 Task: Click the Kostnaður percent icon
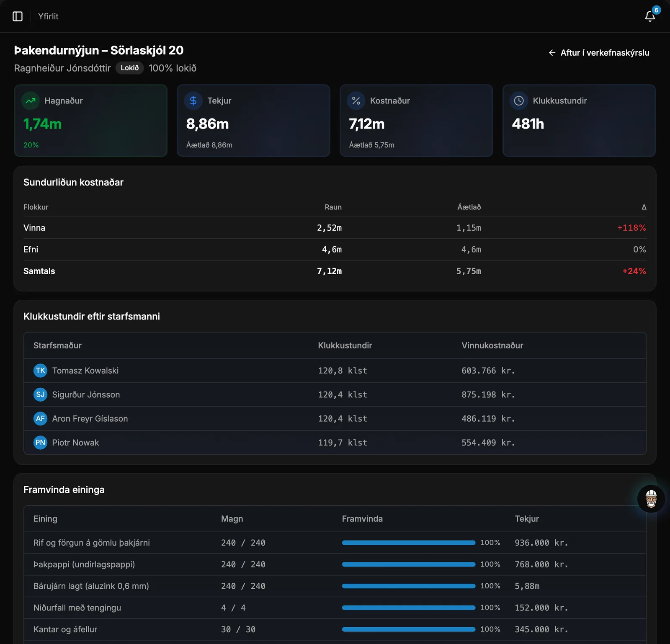[x=356, y=100]
